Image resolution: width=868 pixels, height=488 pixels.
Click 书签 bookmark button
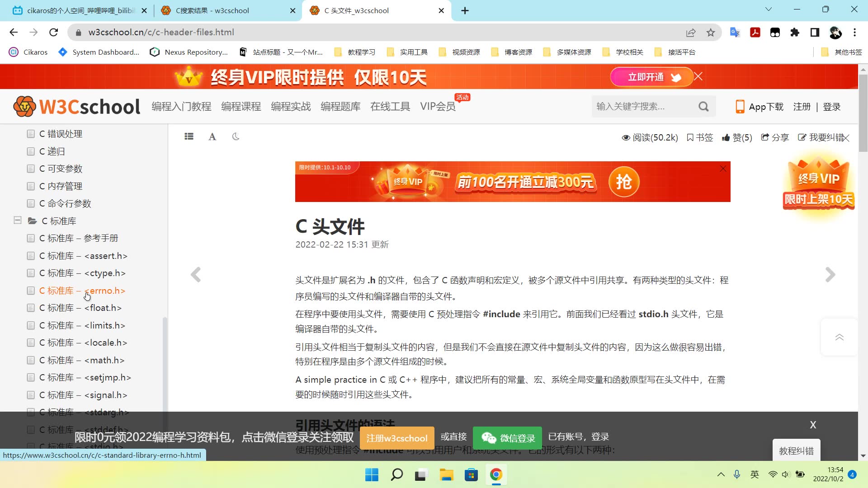pos(699,137)
